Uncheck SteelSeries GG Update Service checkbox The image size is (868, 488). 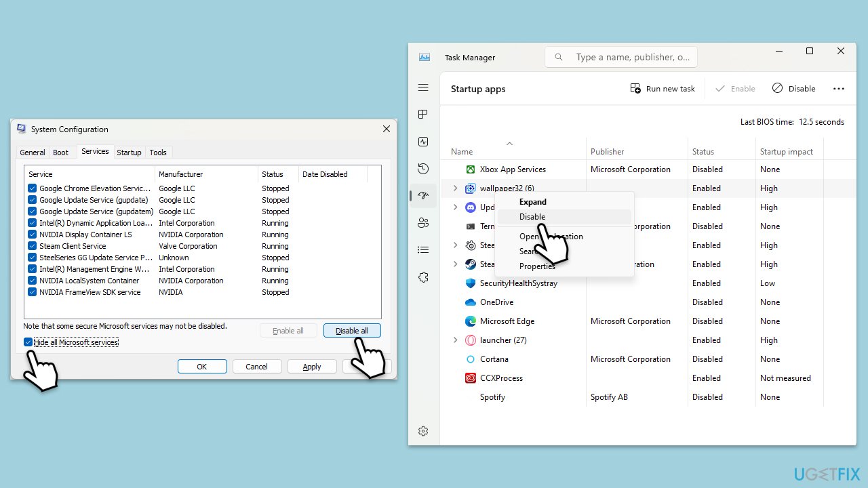(33, 258)
